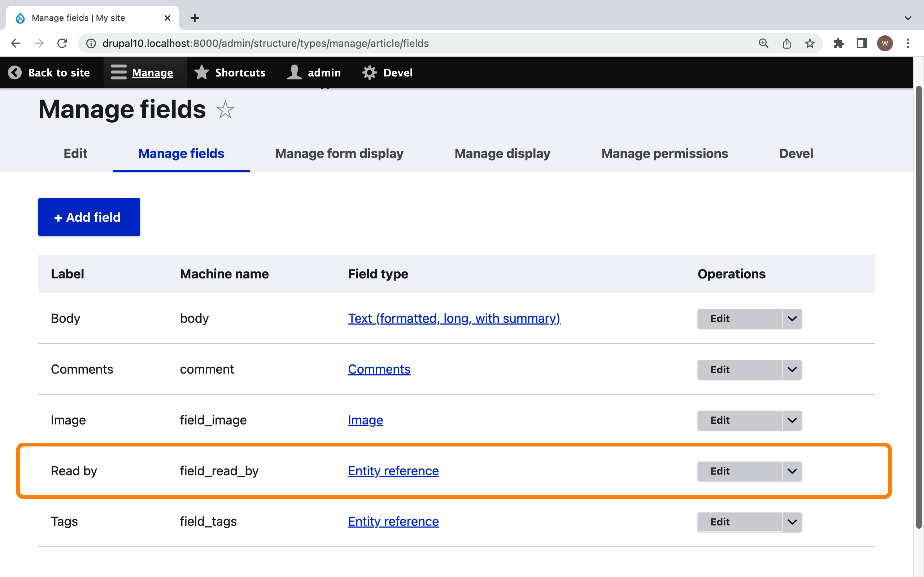924x577 pixels.
Task: Expand operations dropdown for Tags field
Action: (792, 522)
